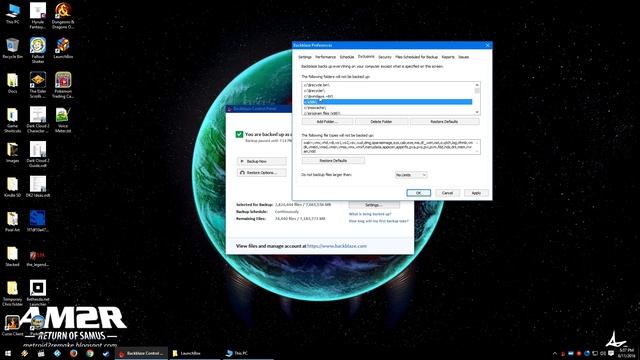Click OK in Backblaze Preferences
The height and width of the screenshot is (360, 640).
point(418,193)
